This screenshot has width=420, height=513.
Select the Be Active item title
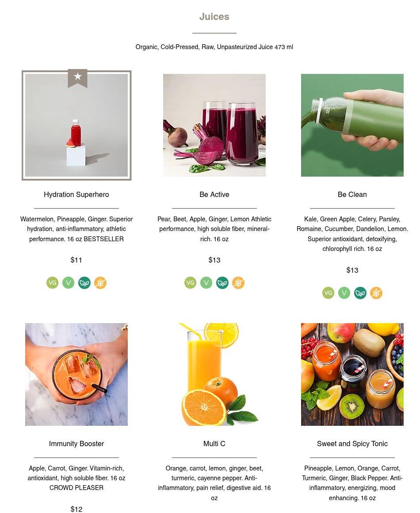click(214, 194)
